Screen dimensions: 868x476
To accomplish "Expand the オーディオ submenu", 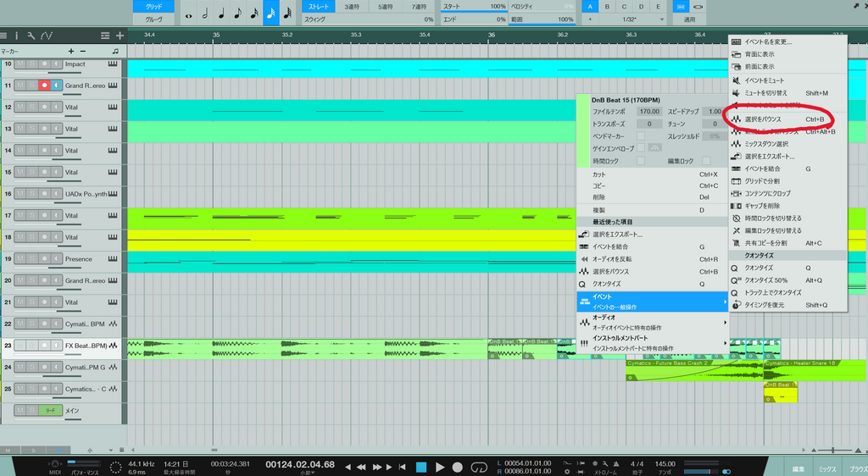I will pos(653,323).
